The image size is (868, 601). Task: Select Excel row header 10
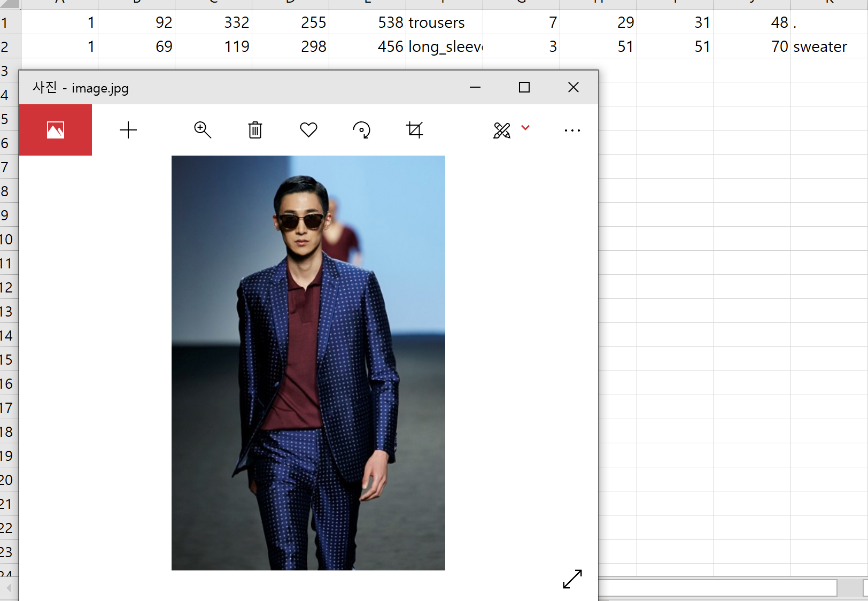click(x=9, y=239)
